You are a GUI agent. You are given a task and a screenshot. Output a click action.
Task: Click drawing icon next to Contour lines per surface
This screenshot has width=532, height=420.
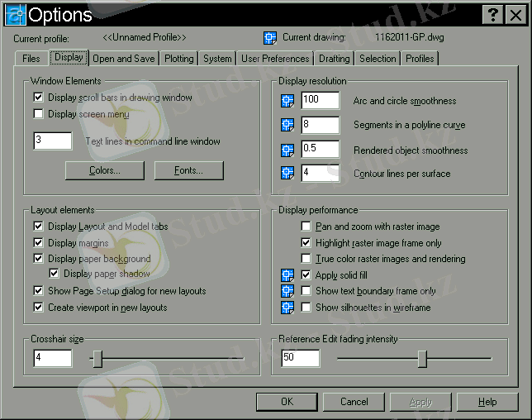(x=287, y=173)
